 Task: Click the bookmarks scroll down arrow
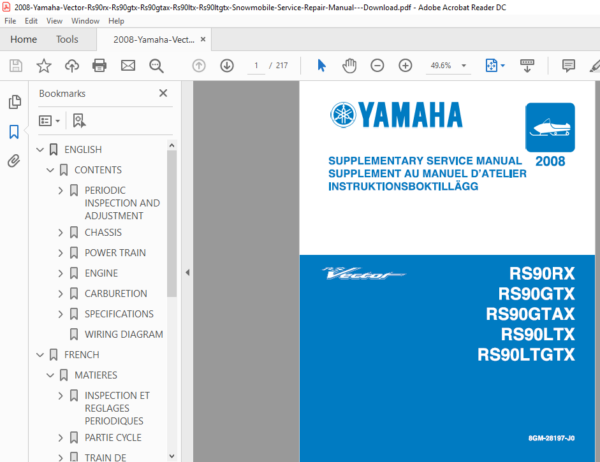171,456
